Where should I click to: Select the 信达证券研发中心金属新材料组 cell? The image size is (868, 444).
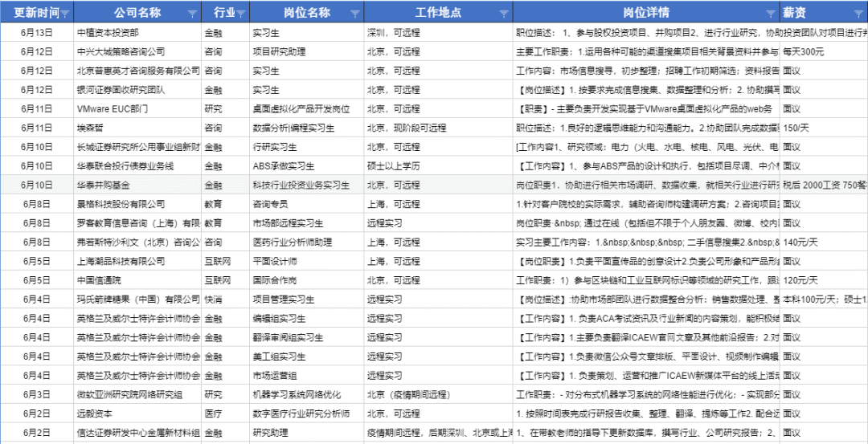[x=138, y=433]
